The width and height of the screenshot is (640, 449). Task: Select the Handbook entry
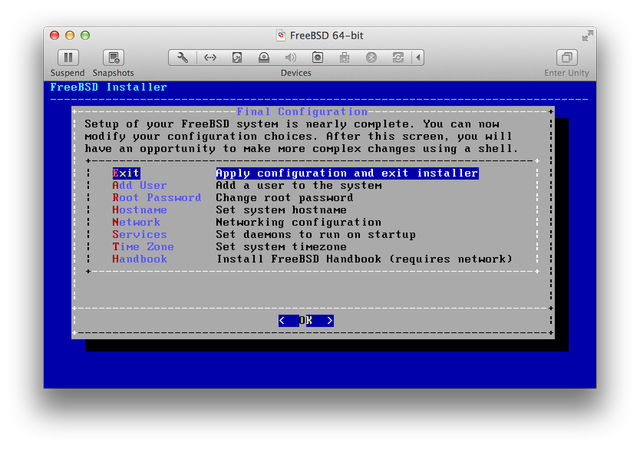click(x=140, y=259)
